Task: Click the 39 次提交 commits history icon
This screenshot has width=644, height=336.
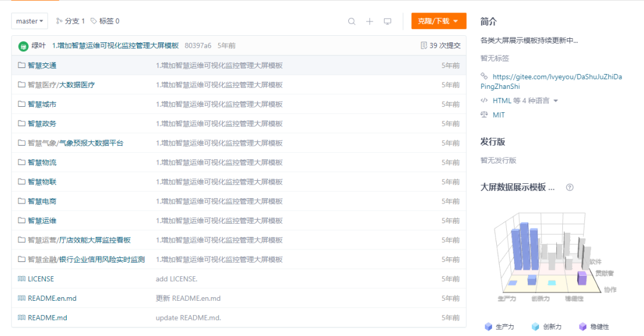Action: [424, 45]
